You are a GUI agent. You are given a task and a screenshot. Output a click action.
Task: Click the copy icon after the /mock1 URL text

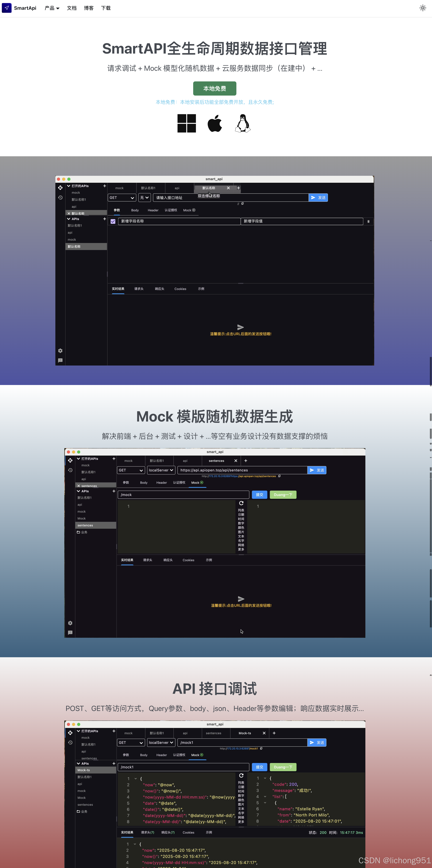[x=261, y=748]
